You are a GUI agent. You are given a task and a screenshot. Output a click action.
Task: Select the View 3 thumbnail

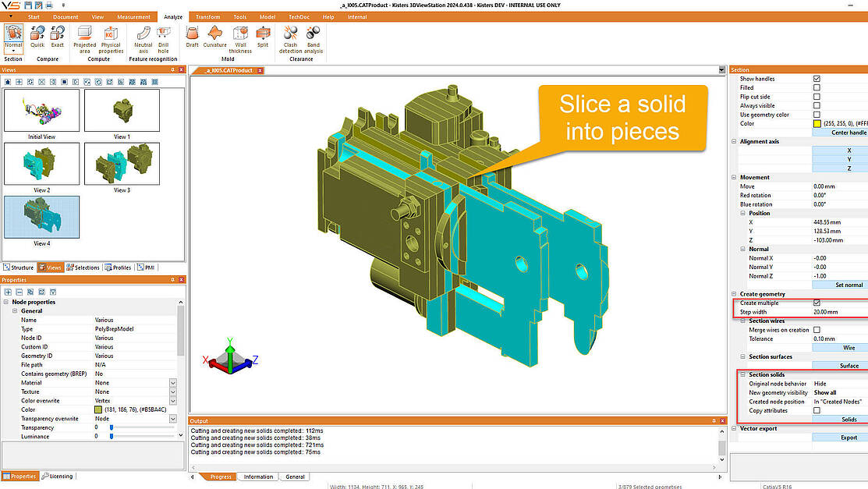[122, 164]
